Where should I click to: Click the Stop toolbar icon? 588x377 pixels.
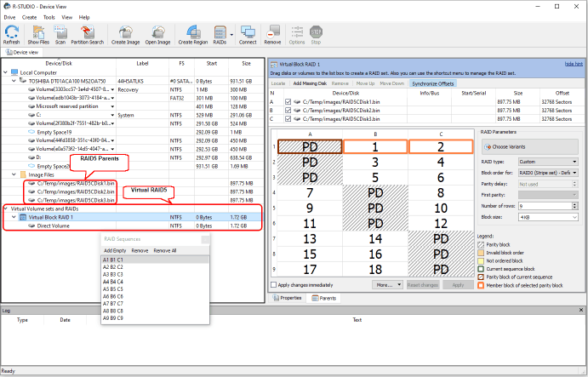click(317, 35)
